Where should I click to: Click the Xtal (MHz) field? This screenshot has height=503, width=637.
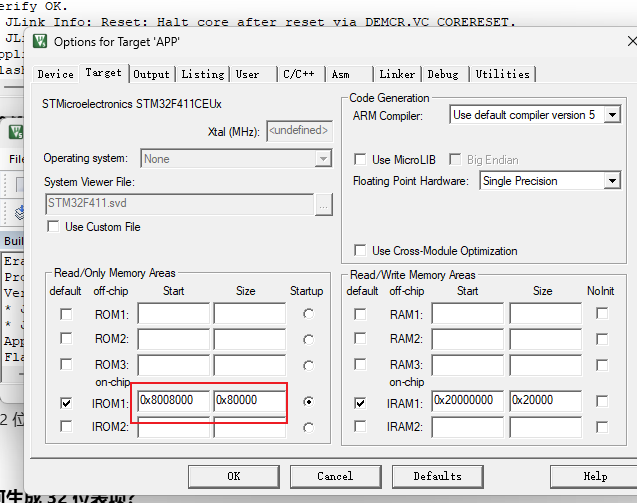[299, 131]
